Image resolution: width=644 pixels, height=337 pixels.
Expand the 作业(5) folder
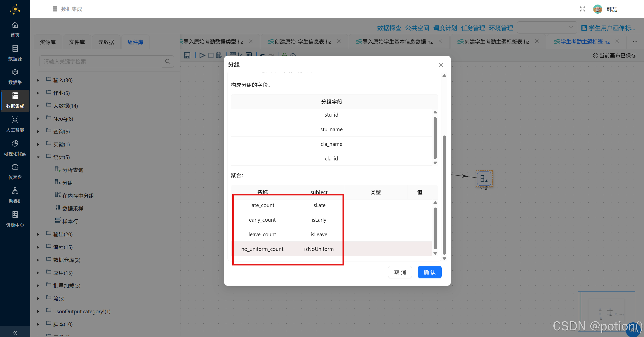click(x=38, y=93)
